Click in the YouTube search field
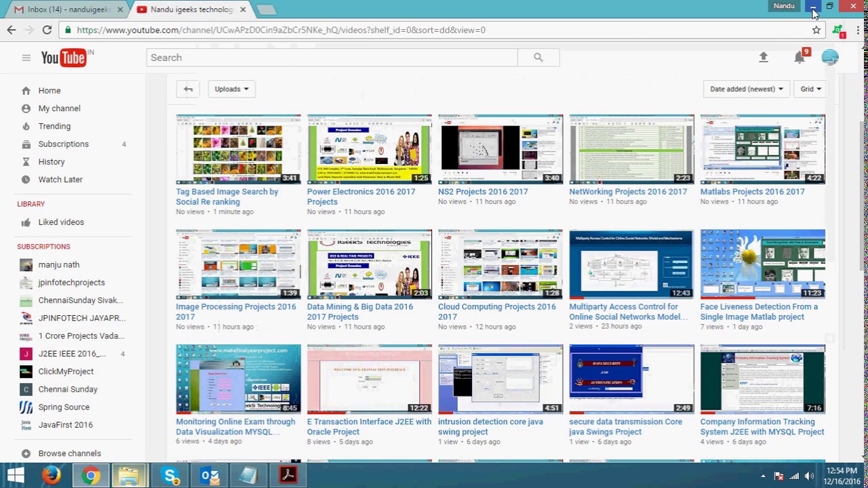Image resolution: width=868 pixels, height=488 pixels. pyautogui.click(x=332, y=58)
